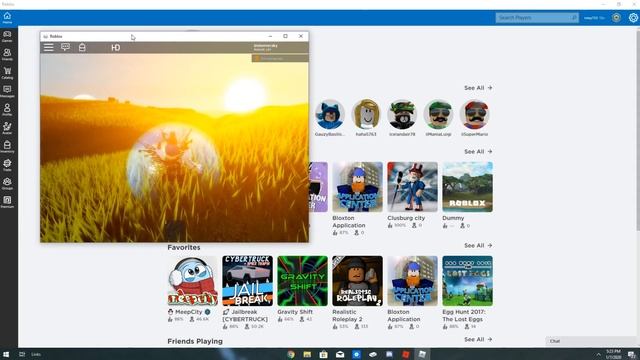This screenshot has height=360, width=640.
Task: Click the Favorites heading
Action: [x=184, y=247]
